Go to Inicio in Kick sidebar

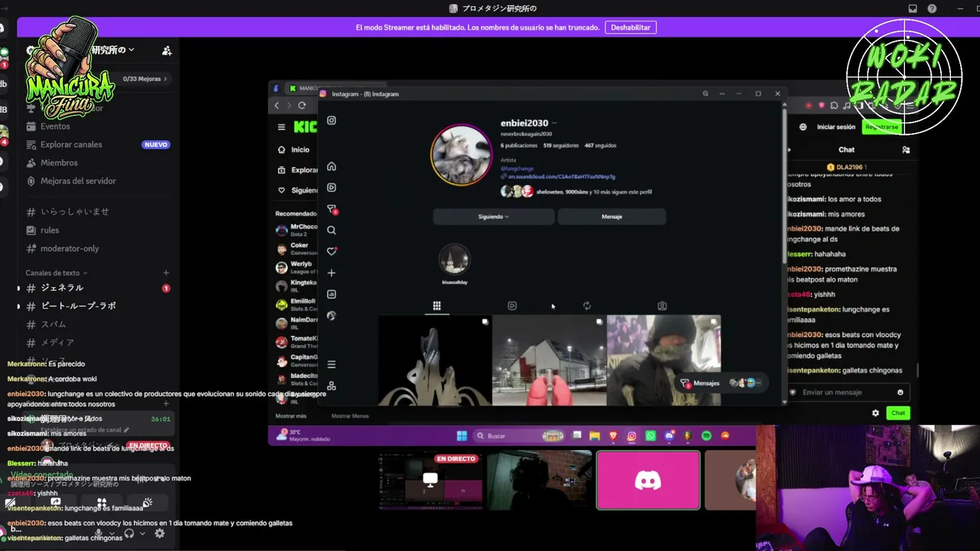[294, 150]
